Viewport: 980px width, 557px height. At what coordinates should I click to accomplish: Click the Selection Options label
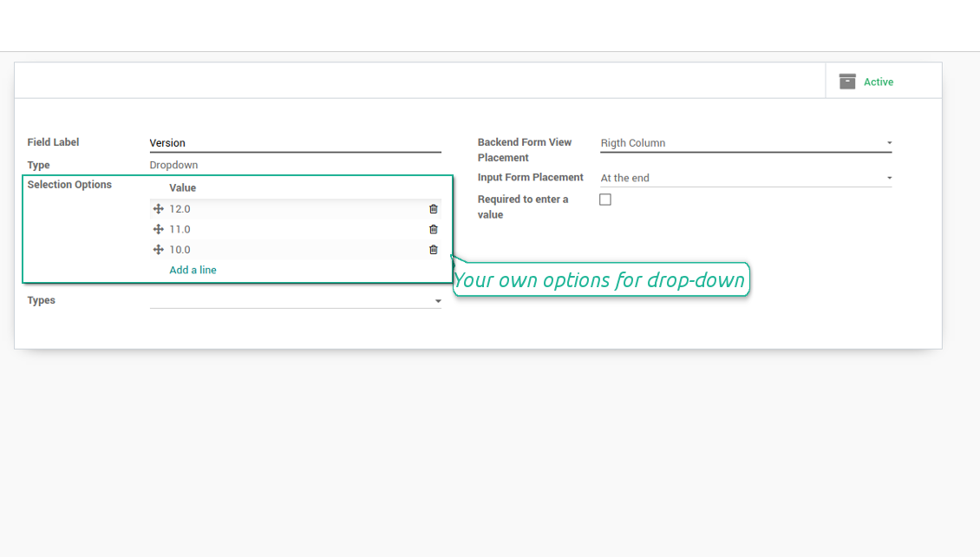coord(69,185)
